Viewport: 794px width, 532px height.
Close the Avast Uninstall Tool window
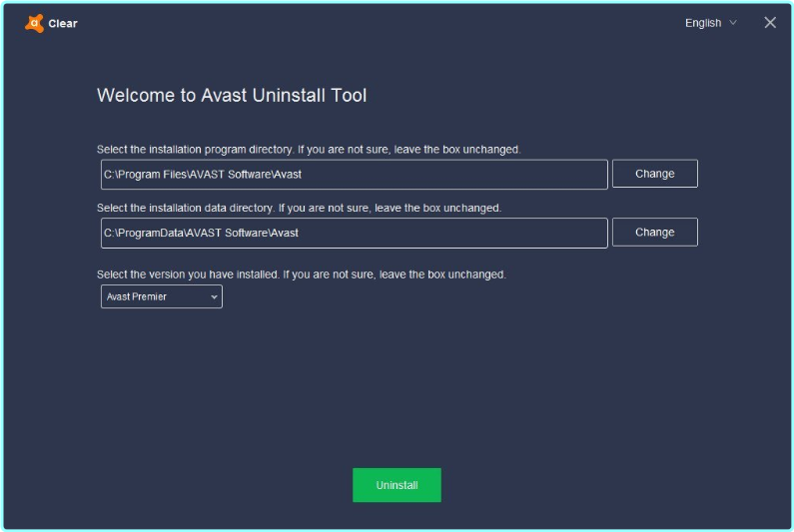click(x=770, y=23)
